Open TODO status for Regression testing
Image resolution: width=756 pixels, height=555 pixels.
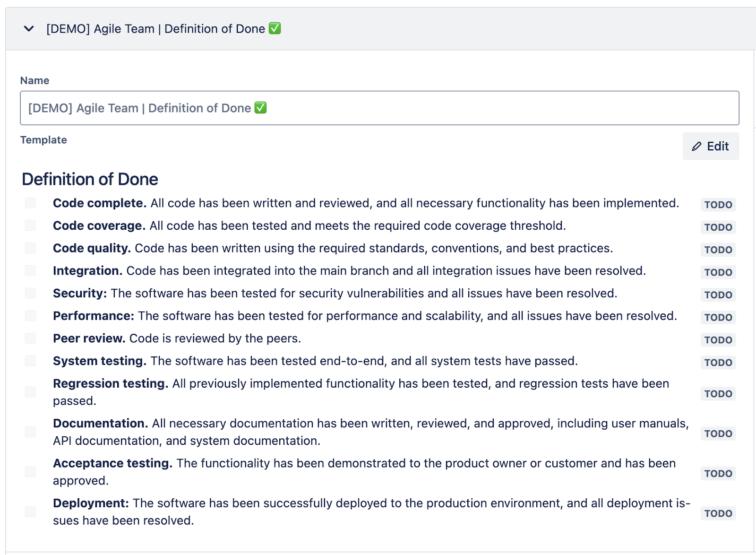click(718, 394)
